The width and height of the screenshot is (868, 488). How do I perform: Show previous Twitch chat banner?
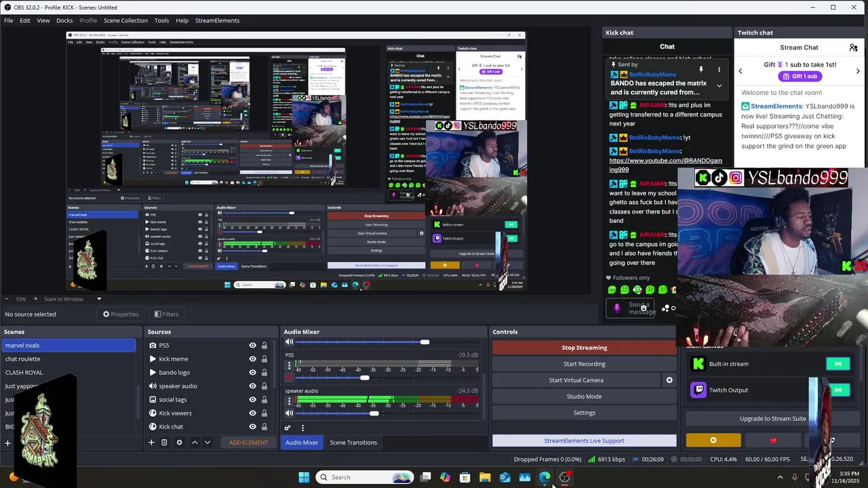(x=741, y=70)
